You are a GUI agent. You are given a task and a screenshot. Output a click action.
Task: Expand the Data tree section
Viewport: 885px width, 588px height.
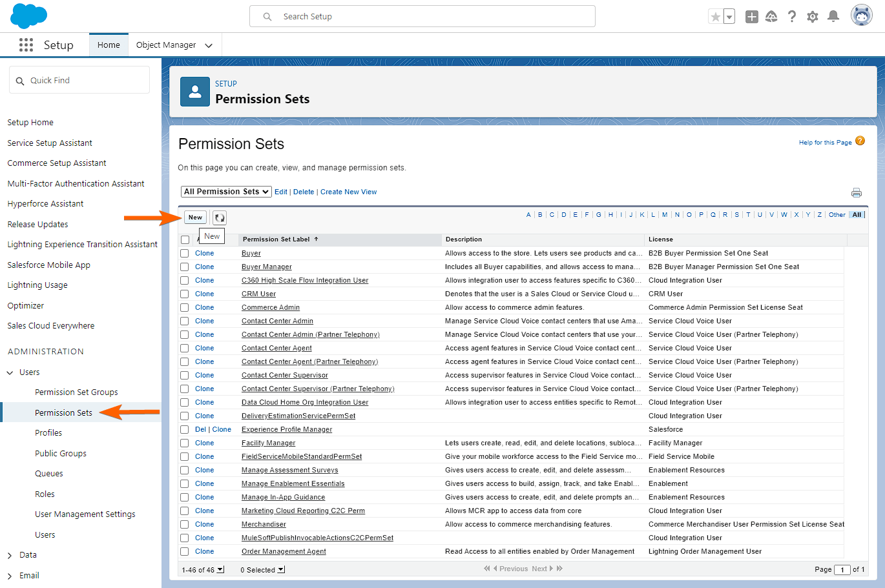pyautogui.click(x=10, y=555)
